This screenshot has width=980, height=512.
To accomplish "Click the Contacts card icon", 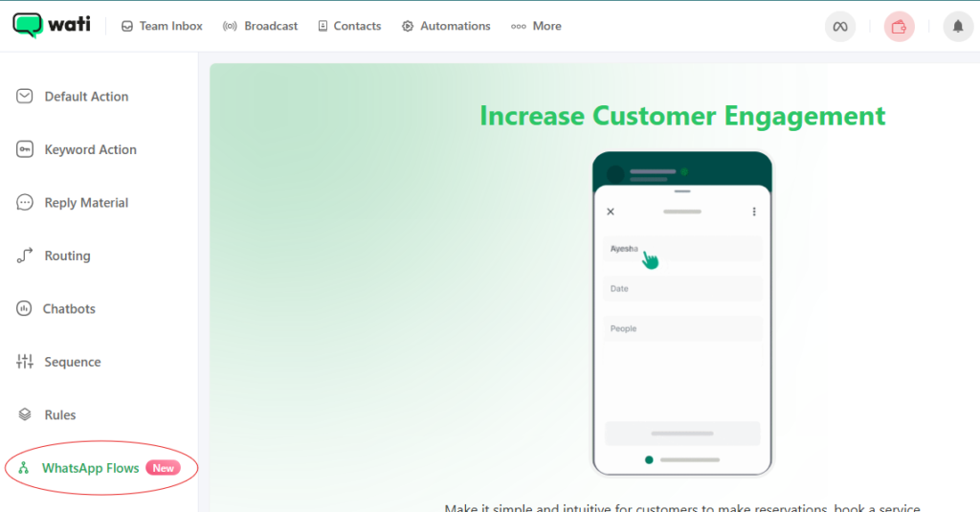I will 323,26.
